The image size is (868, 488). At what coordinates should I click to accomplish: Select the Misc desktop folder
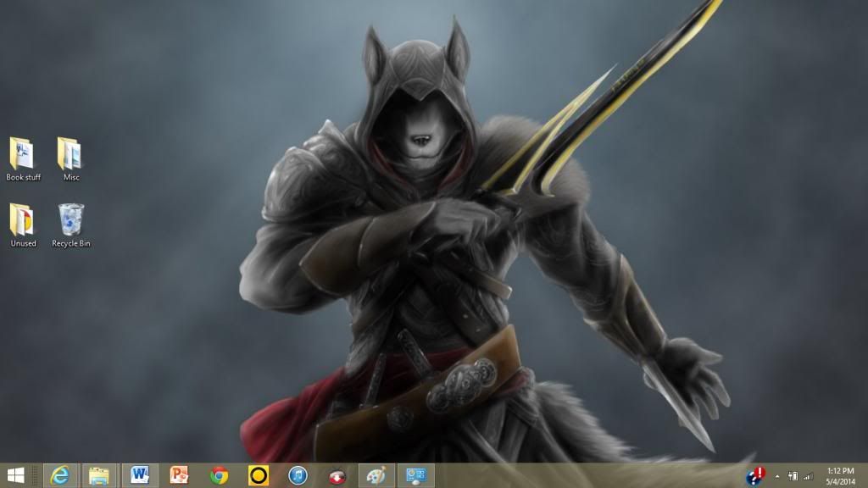tap(71, 158)
